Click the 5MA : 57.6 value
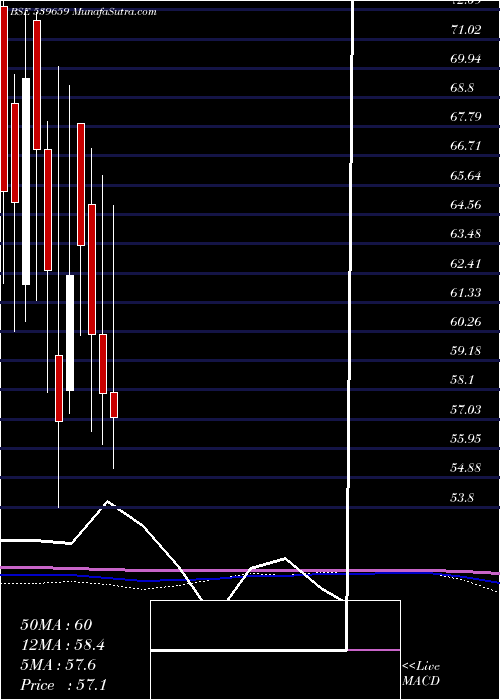 58,665
